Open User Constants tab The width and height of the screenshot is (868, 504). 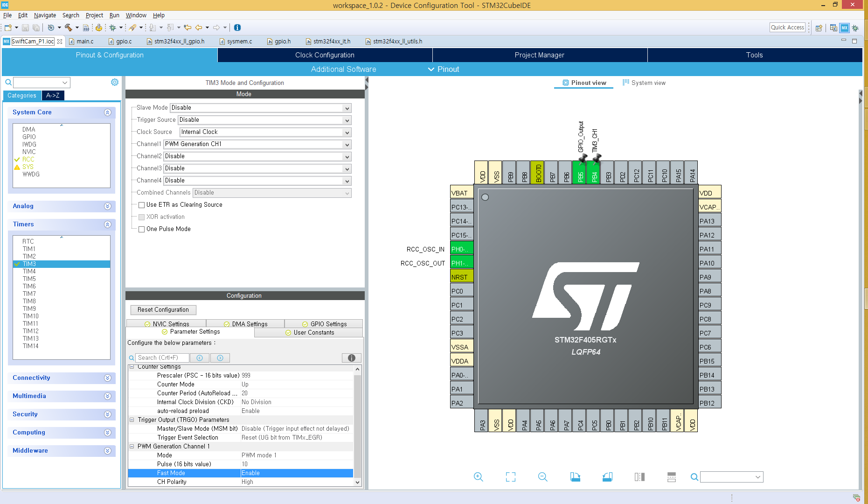[x=309, y=332]
